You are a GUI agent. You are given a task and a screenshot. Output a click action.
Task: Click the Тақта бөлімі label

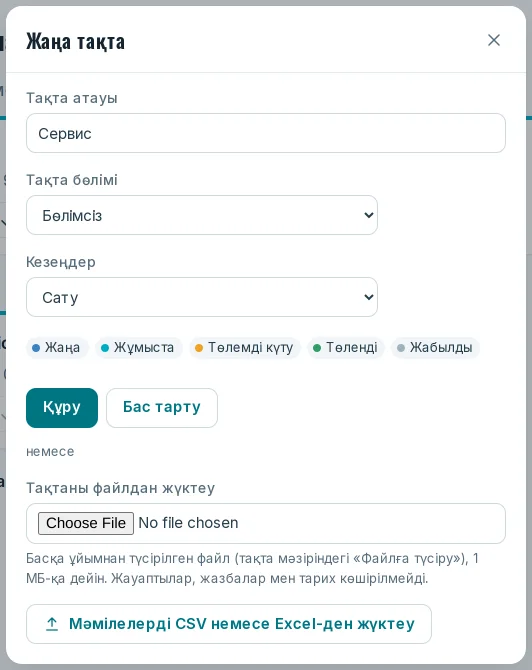tap(72, 180)
